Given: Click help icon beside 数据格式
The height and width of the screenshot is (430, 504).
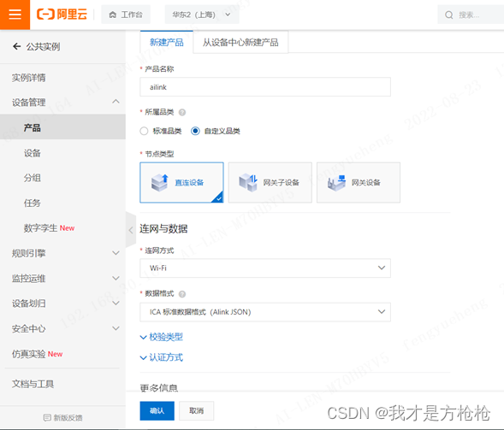Looking at the screenshot, I should (x=182, y=294).
